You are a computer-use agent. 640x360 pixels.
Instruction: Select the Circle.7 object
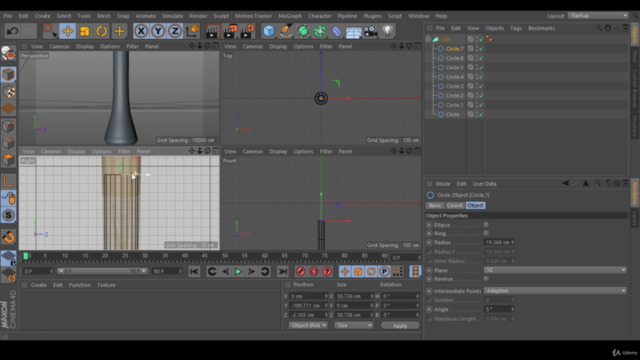[x=454, y=49]
